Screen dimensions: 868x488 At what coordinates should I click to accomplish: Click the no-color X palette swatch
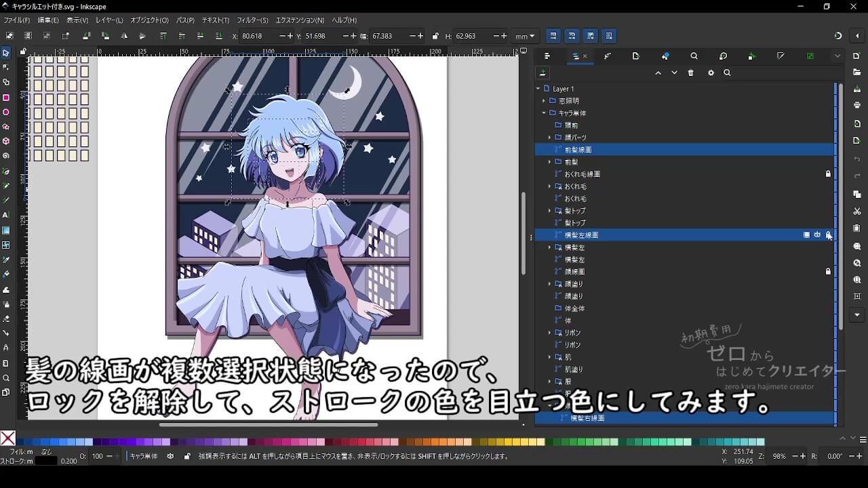pos(8,439)
